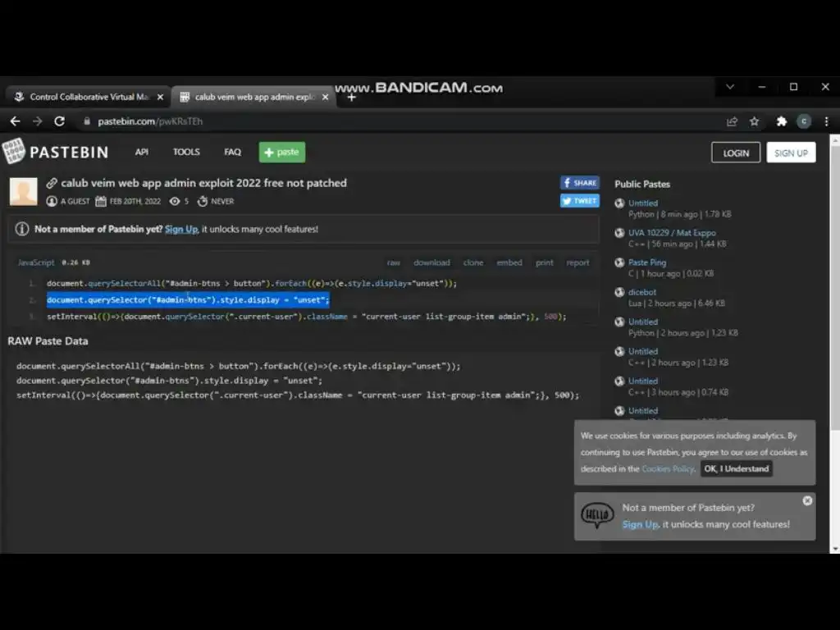Open Untitled Python paste from 8 min ago
This screenshot has width=840, height=630.
(643, 203)
